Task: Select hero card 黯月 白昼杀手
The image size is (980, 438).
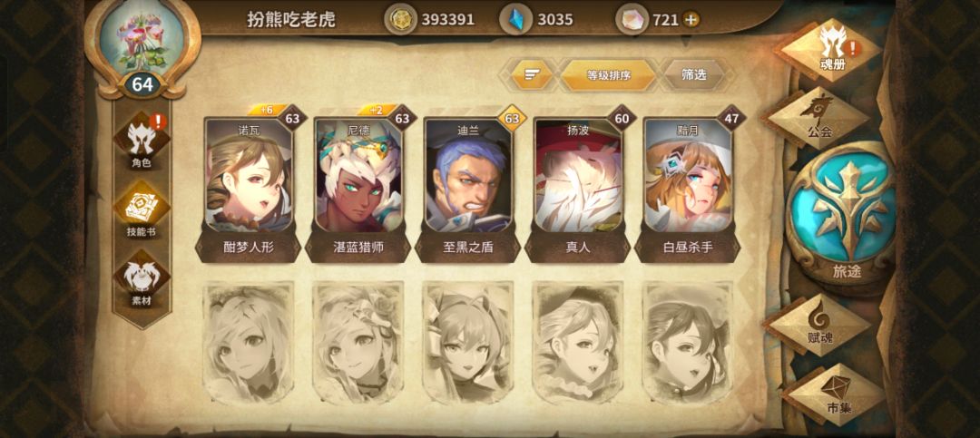Action: (688, 184)
